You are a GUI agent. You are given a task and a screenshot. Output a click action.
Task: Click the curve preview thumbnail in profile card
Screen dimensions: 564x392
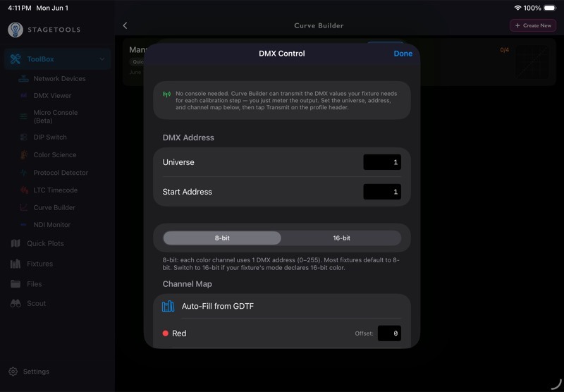(x=532, y=62)
